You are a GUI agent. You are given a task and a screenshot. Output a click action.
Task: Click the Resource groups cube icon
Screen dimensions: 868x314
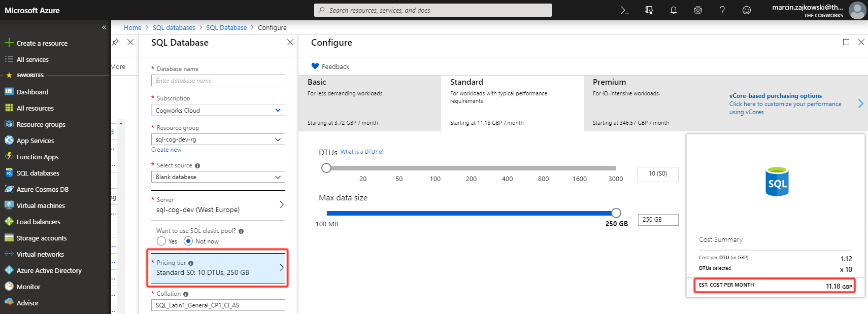click(9, 124)
